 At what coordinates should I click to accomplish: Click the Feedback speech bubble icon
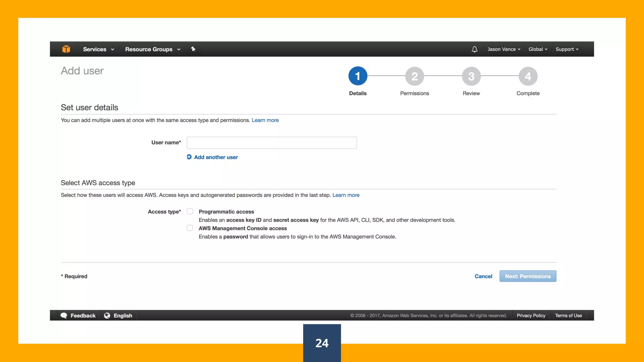[x=64, y=315]
